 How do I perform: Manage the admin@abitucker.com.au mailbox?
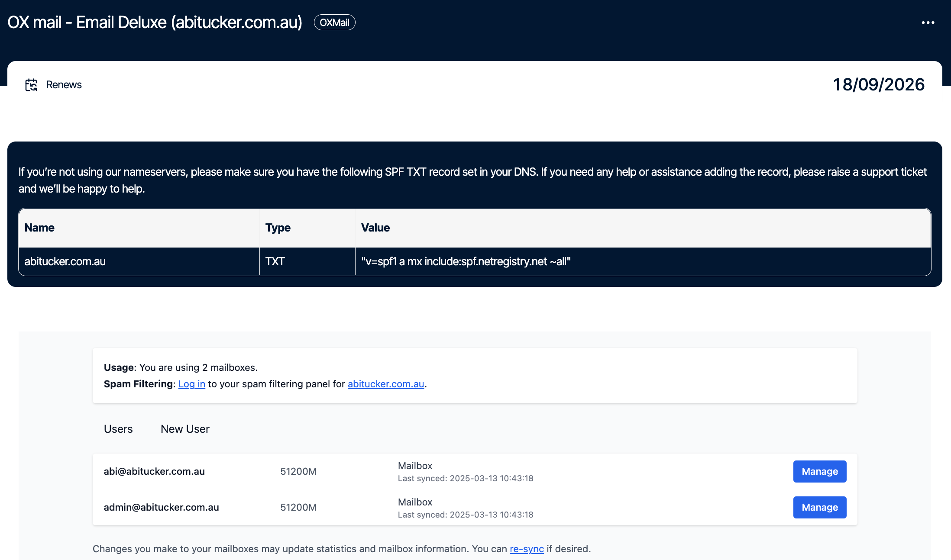[819, 507]
